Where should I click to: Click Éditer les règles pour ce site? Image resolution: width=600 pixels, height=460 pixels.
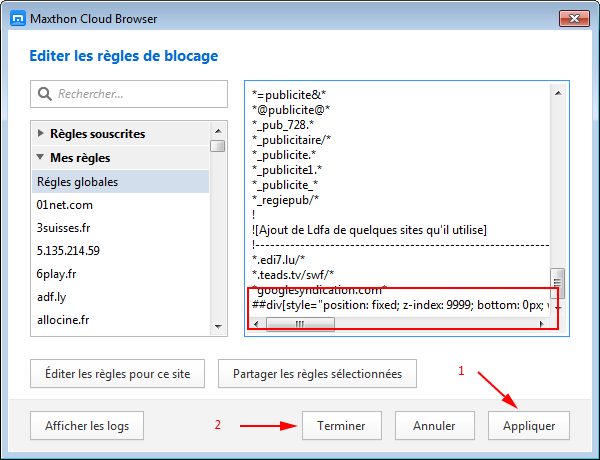coord(117,374)
